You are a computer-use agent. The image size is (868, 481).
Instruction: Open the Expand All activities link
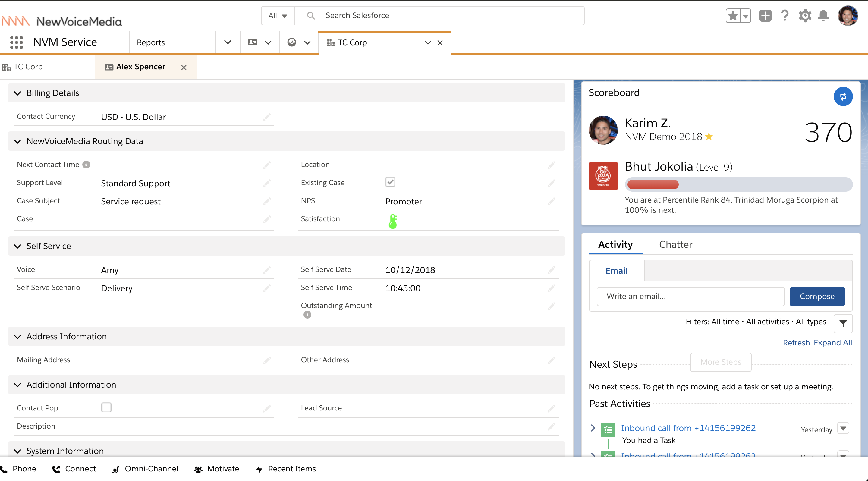(833, 342)
